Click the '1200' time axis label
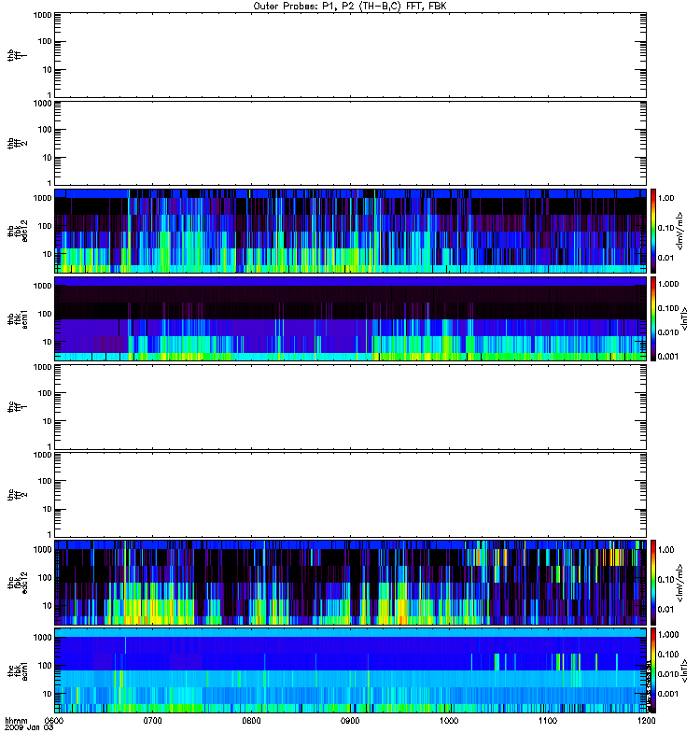Screen dimensions: 700x747 point(647,721)
